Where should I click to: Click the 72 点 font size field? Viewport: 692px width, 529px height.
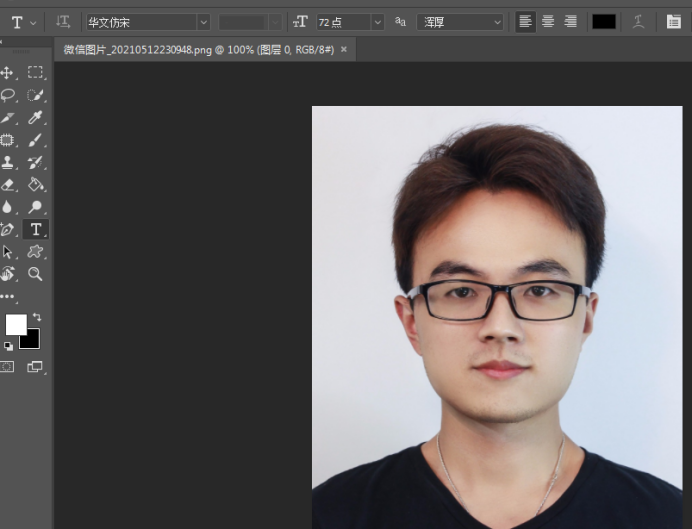click(344, 22)
